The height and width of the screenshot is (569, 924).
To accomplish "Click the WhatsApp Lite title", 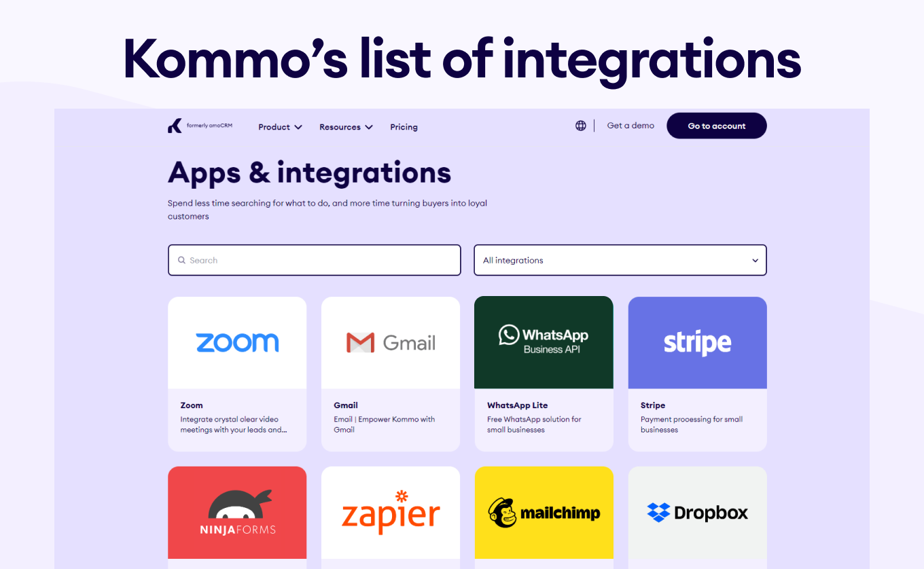I will point(517,405).
